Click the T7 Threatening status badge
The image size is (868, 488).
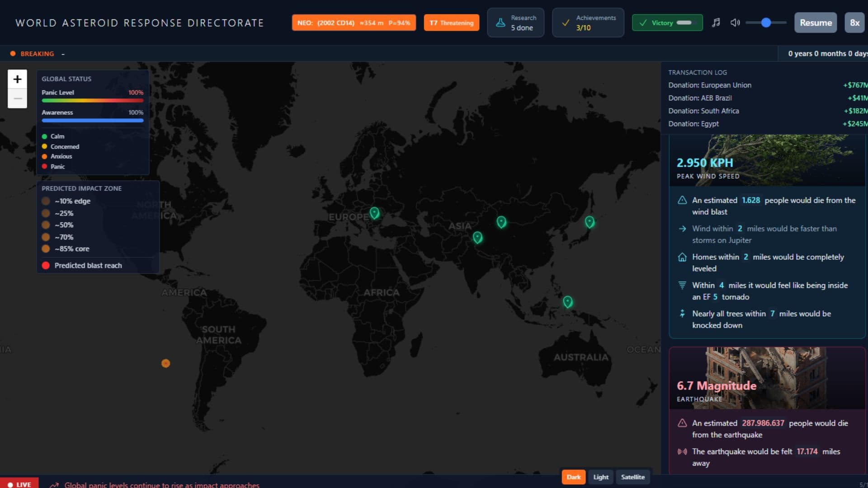[451, 23]
